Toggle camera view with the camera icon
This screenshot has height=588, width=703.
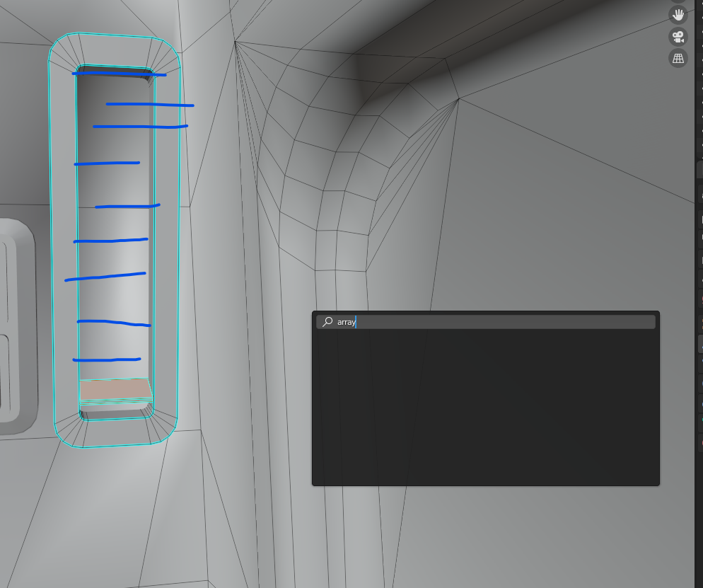[678, 36]
